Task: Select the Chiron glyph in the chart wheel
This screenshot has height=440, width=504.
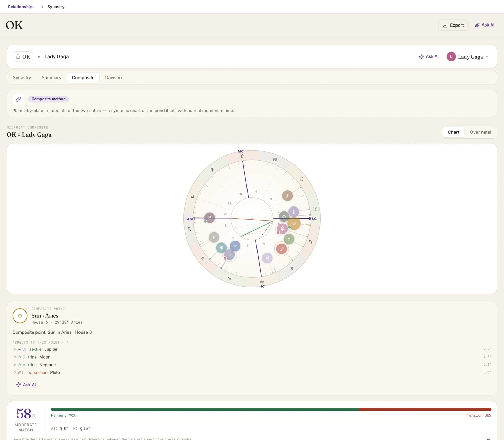Action: click(287, 196)
